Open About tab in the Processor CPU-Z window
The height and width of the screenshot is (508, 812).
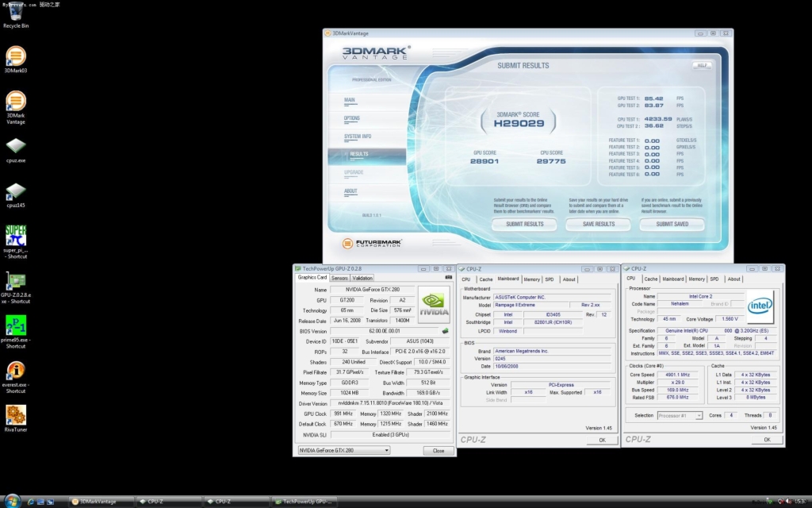click(x=733, y=279)
